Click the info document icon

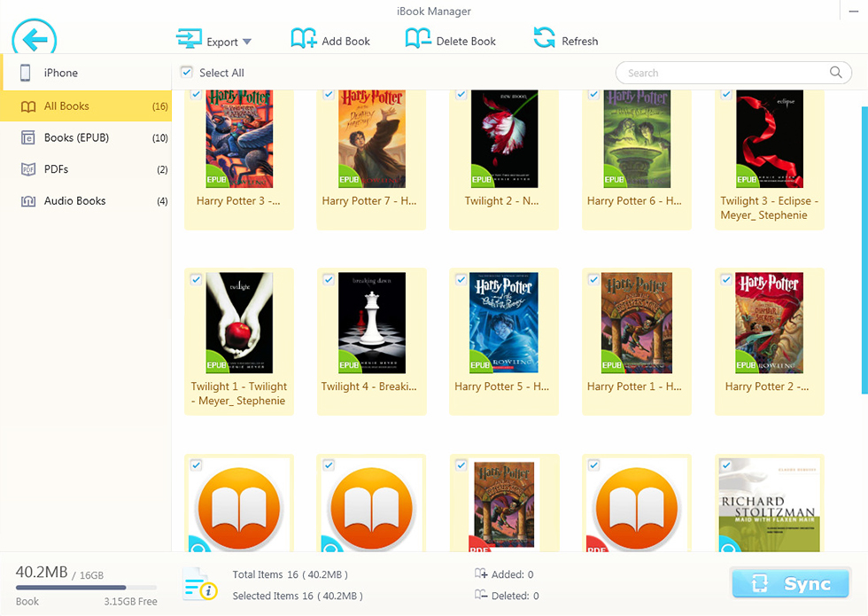point(200,584)
